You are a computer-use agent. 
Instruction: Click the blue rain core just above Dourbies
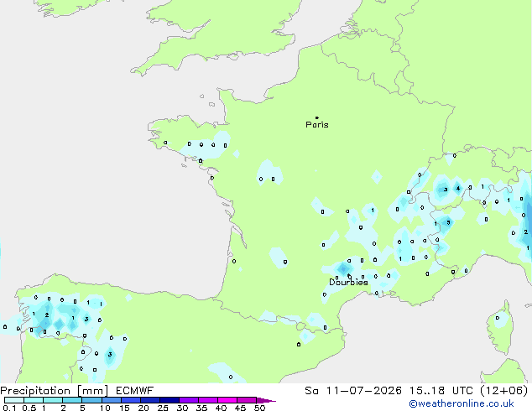[x=343, y=269]
